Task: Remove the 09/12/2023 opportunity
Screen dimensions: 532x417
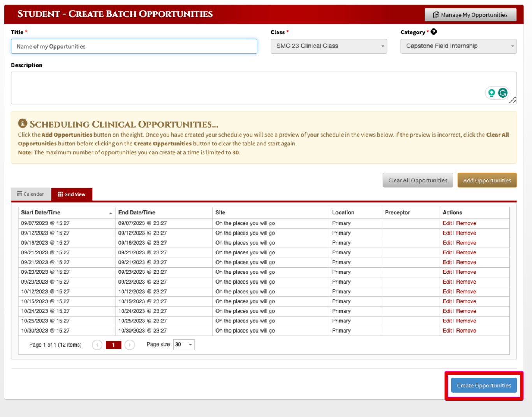Action: [466, 233]
